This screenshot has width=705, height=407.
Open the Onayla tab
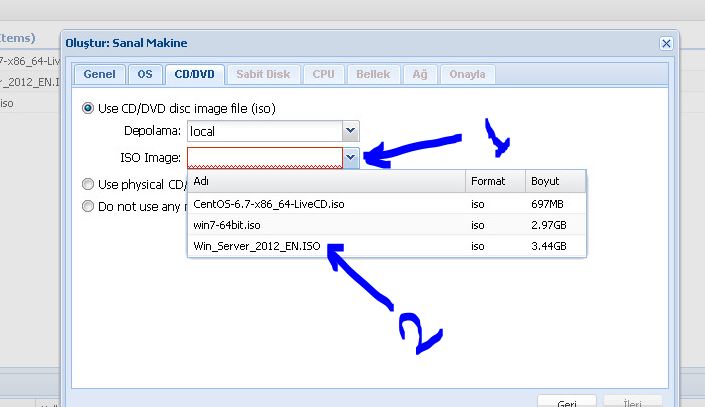(x=467, y=75)
